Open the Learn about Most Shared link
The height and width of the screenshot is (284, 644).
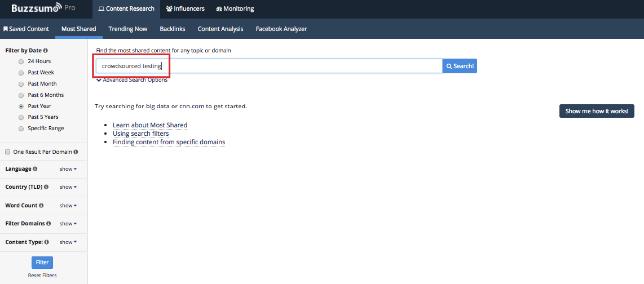click(x=150, y=125)
